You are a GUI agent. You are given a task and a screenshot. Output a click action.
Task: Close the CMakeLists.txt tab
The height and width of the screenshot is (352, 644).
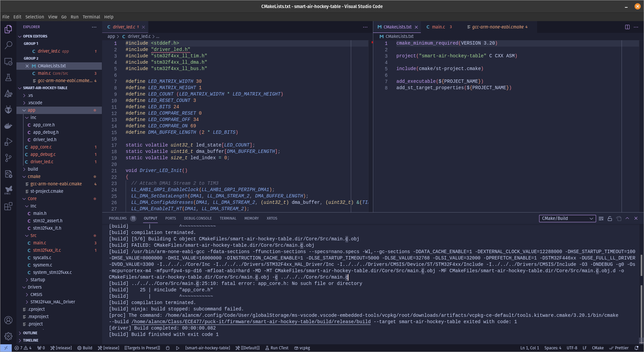click(x=416, y=27)
